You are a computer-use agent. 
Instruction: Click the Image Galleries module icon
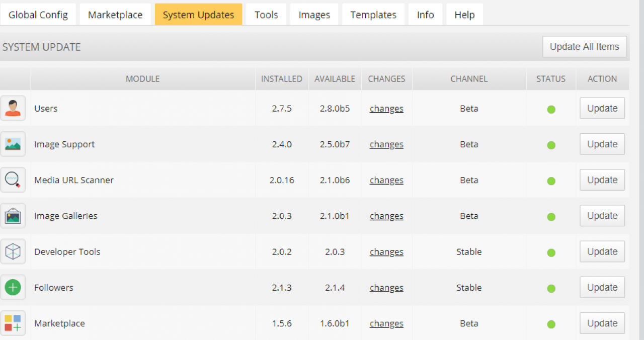coord(13,216)
